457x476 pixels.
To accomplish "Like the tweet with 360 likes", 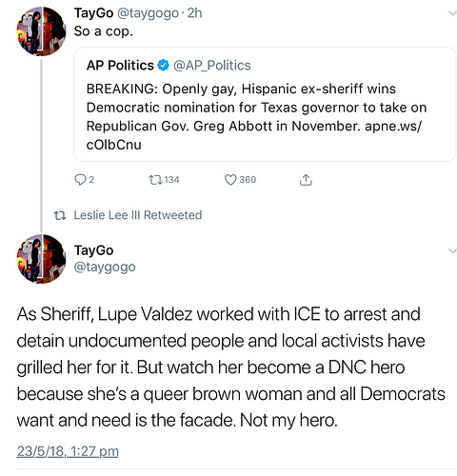I will pyautogui.click(x=230, y=180).
